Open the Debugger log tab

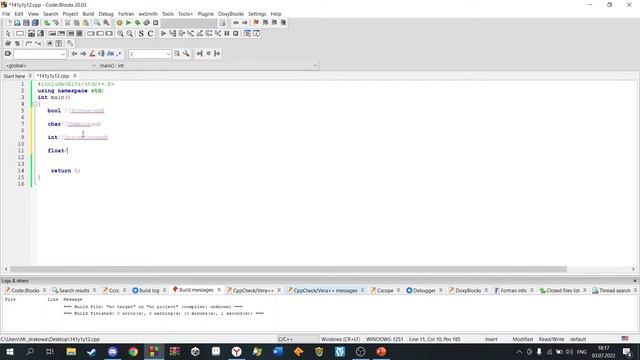coord(424,291)
